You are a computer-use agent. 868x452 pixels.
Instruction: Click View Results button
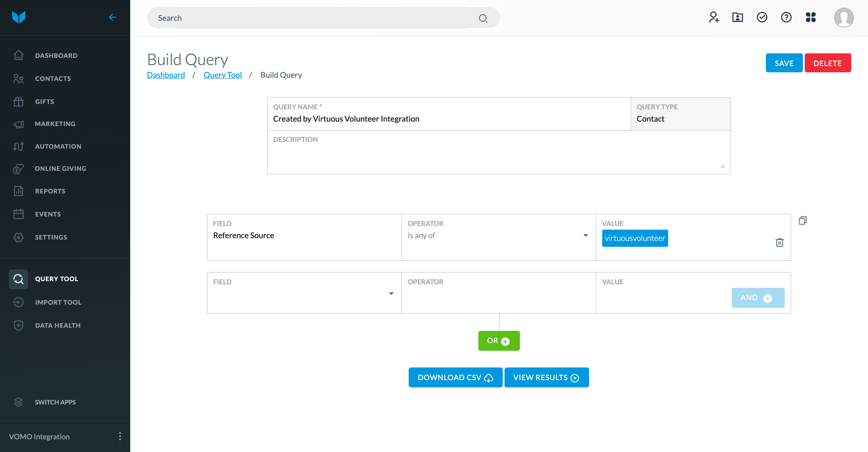tap(547, 377)
